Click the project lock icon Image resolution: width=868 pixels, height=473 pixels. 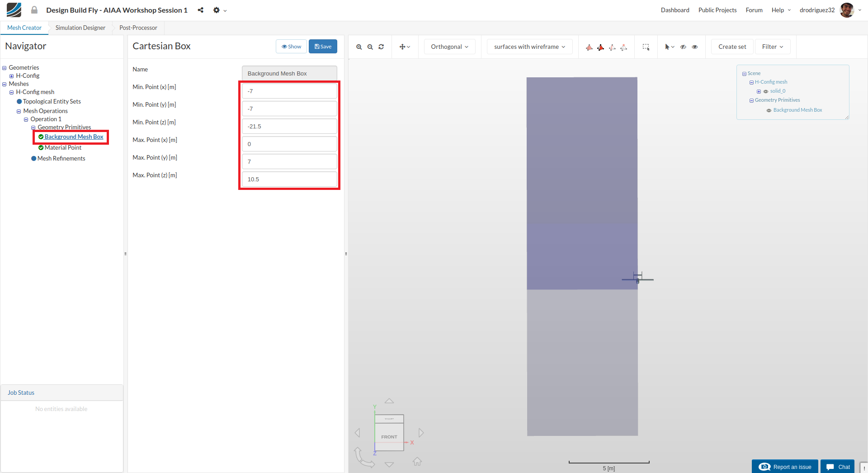point(34,10)
